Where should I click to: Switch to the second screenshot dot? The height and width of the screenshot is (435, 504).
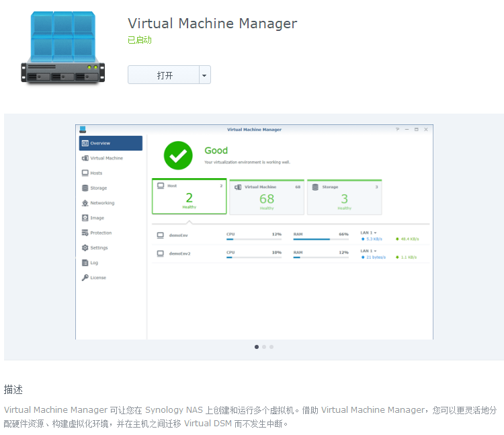(x=264, y=347)
